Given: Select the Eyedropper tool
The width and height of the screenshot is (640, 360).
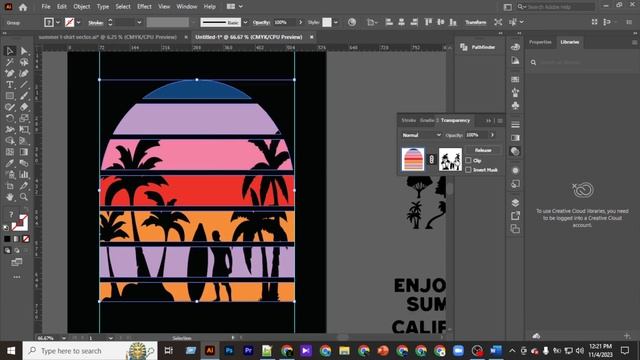Looking at the screenshot, I should pyautogui.click(x=10, y=163).
